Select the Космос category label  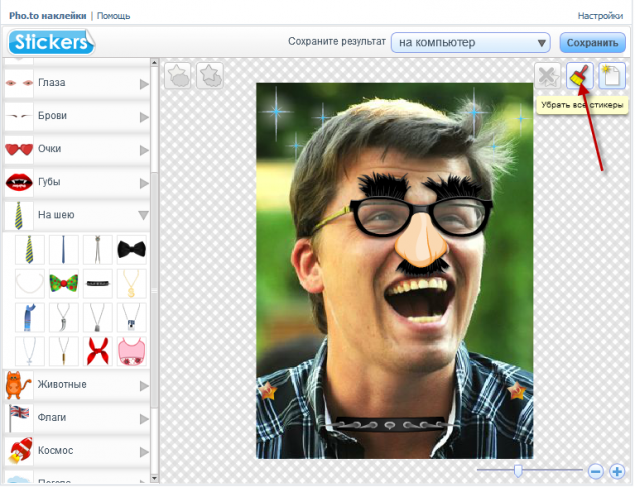point(55,451)
